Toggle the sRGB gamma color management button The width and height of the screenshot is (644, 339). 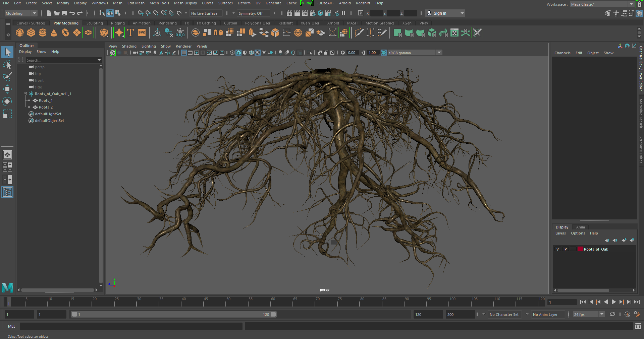click(384, 53)
